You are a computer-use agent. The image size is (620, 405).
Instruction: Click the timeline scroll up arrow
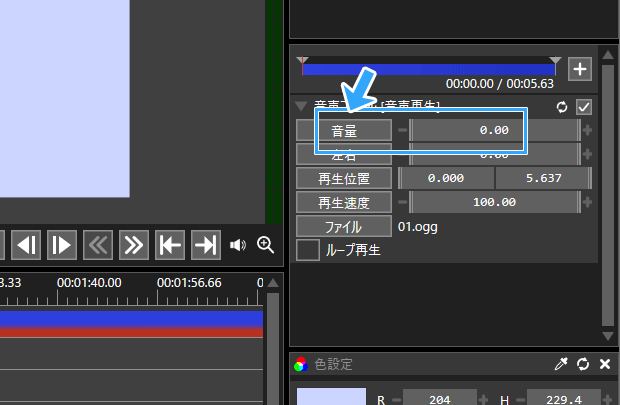tap(273, 283)
